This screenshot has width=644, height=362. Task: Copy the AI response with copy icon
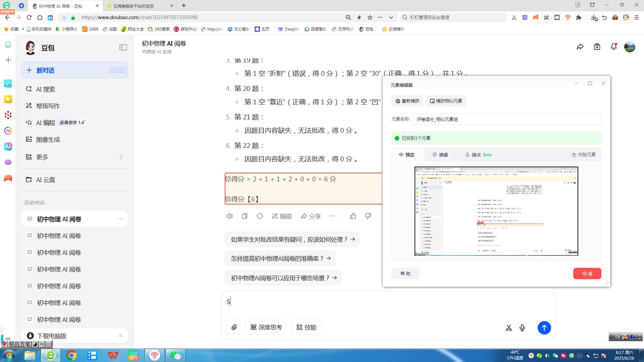(245, 216)
